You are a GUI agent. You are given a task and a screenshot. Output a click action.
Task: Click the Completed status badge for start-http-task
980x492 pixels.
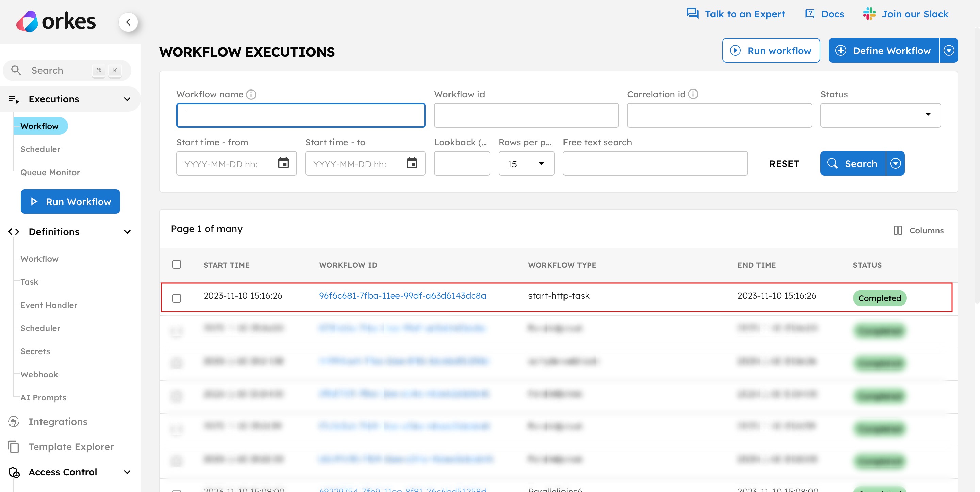tap(879, 298)
